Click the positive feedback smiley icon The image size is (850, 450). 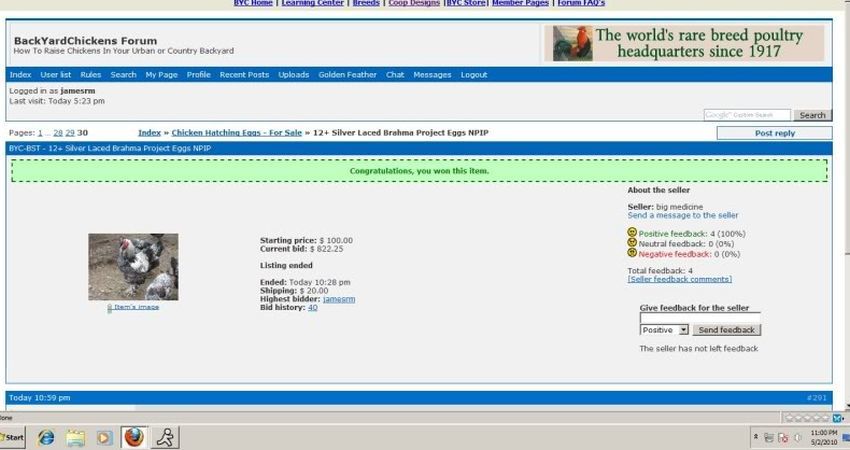coord(632,233)
